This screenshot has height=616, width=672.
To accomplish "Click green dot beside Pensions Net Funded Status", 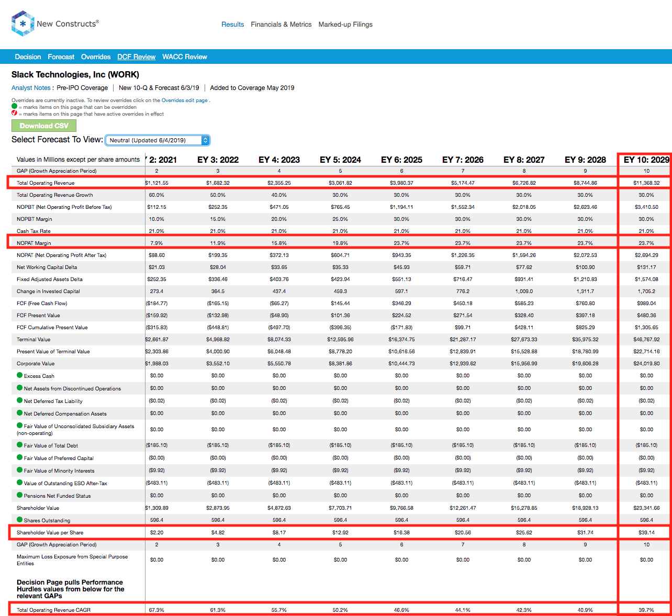I will pyautogui.click(x=20, y=495).
